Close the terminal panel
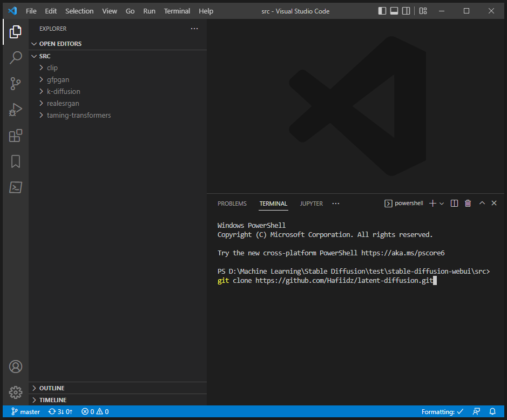Screen dimensions: 507x420 494,203
